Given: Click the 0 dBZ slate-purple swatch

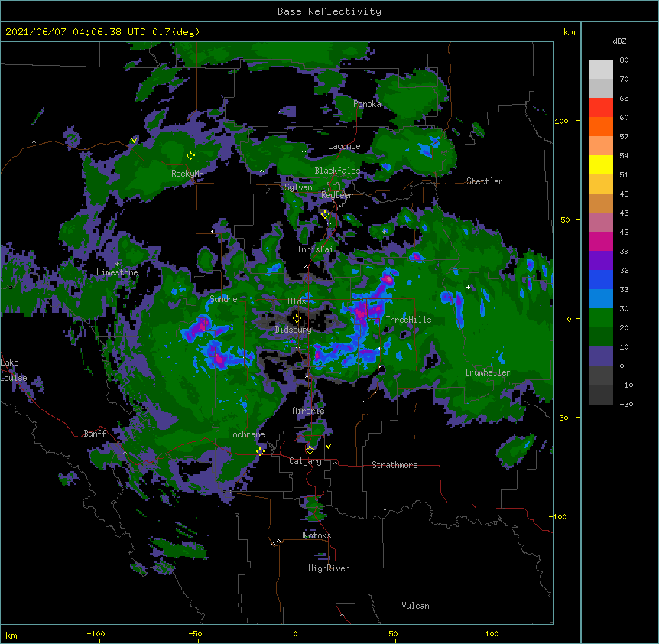Looking at the screenshot, I should click(x=601, y=356).
